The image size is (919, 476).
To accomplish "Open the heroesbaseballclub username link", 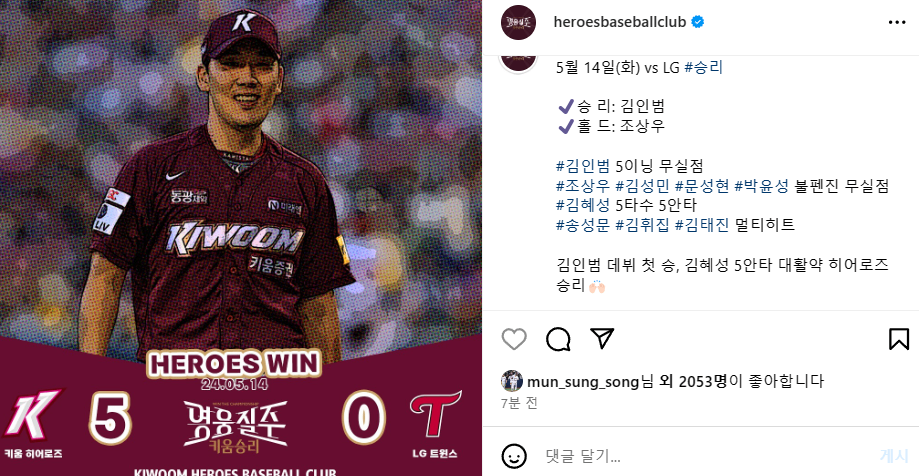I will pos(620,22).
